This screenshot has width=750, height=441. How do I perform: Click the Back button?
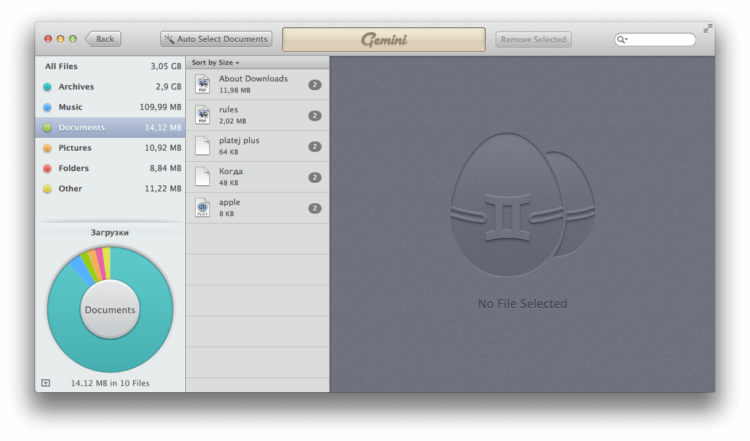tap(103, 39)
